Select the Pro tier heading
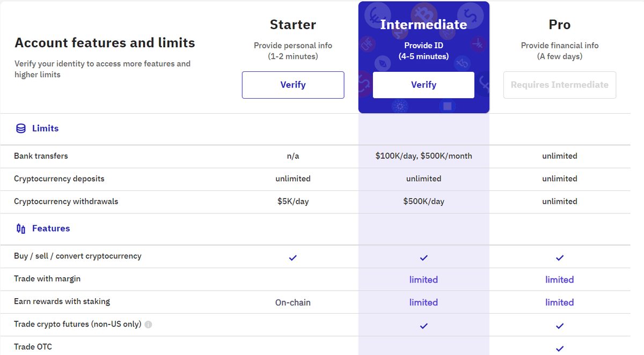The width and height of the screenshot is (644, 355). coord(560,24)
